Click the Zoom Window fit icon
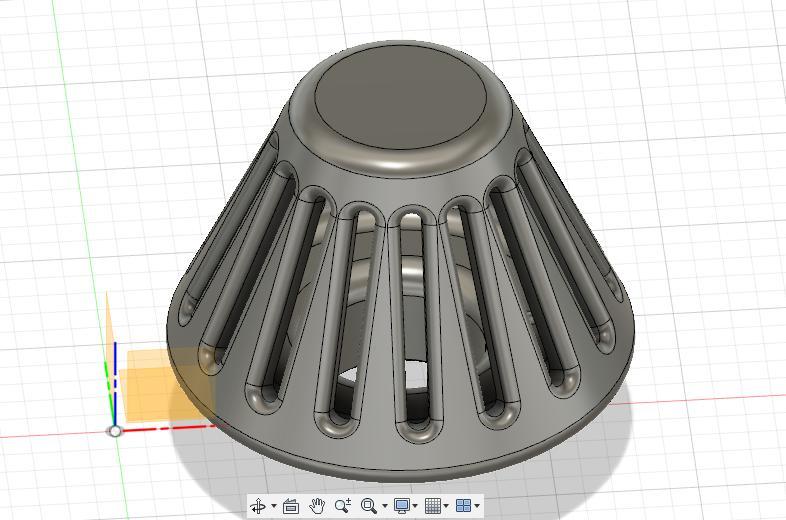This screenshot has height=520, width=786. click(x=369, y=506)
